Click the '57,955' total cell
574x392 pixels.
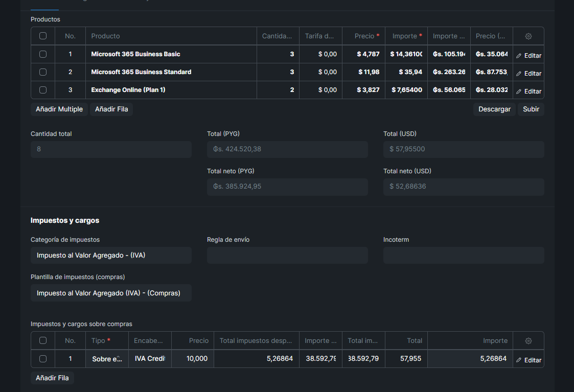406,359
